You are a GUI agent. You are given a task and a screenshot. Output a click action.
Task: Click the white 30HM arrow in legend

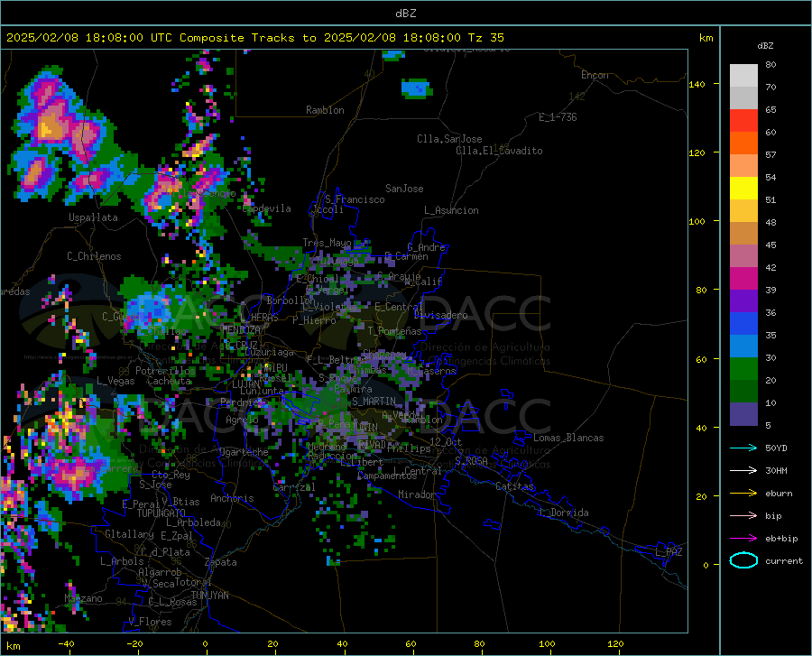click(743, 471)
